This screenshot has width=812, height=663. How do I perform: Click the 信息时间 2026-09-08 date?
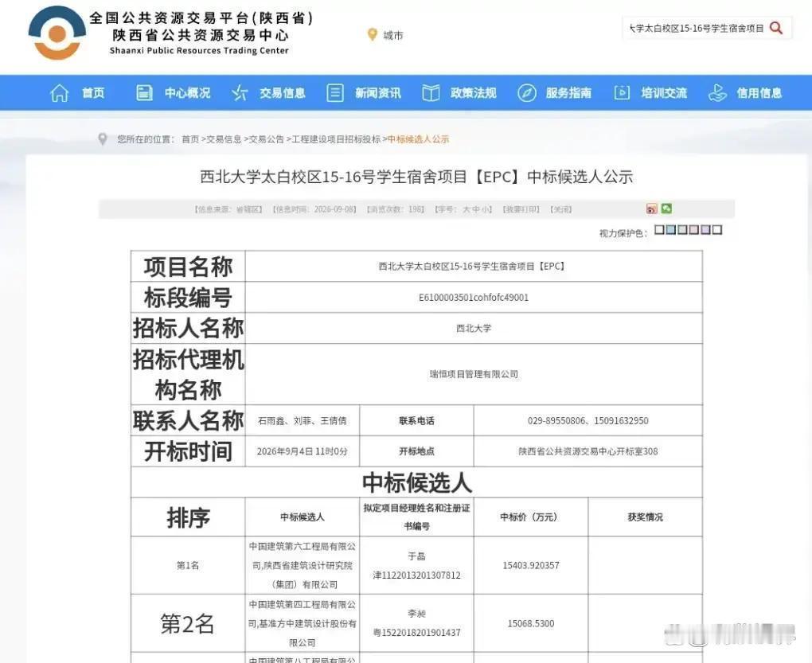coord(314,209)
